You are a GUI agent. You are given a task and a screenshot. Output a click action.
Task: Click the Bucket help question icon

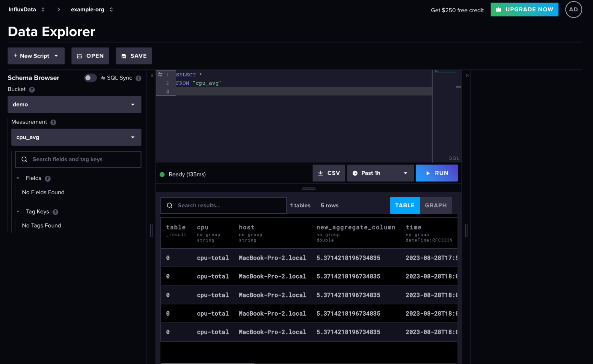(32, 90)
